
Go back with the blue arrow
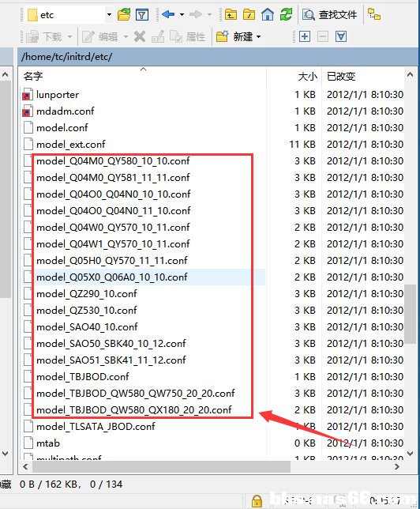point(168,14)
